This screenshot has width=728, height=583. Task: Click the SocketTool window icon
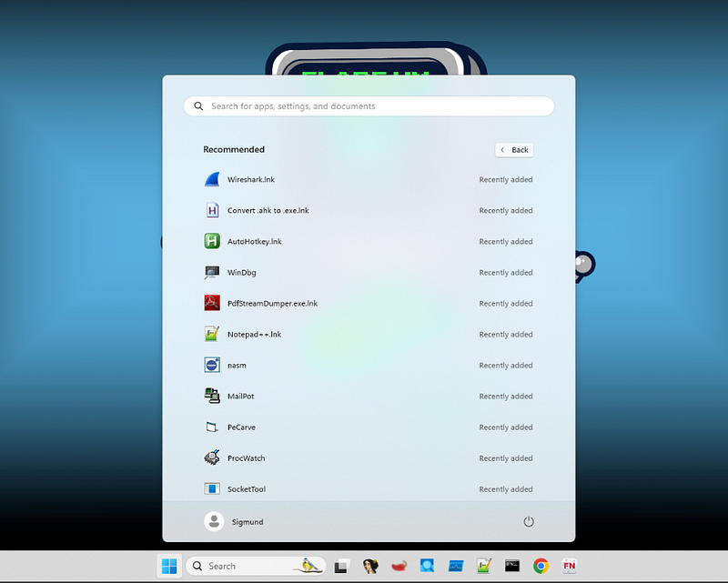coord(212,488)
